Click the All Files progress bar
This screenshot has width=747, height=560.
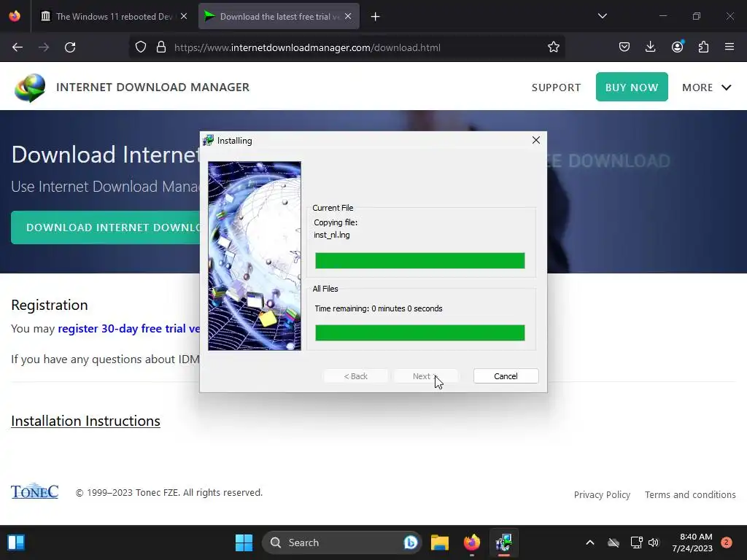419,332
